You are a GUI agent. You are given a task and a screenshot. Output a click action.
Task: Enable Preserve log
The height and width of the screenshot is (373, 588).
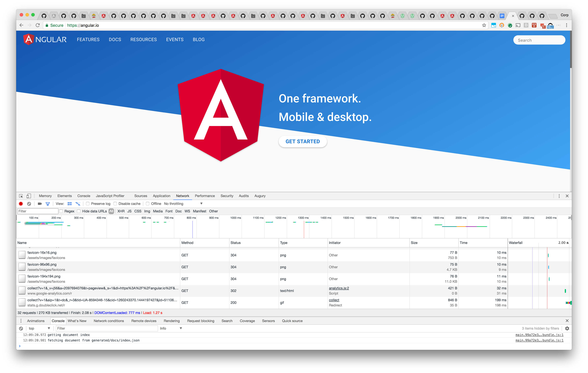pos(88,204)
